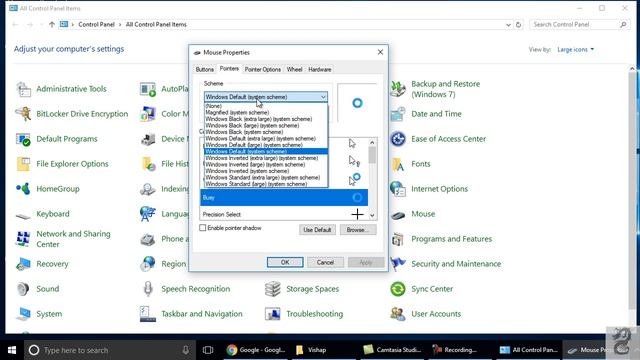Viewport: 640px width, 360px height.
Task: Open Default Programs icon
Action: [x=23, y=139]
